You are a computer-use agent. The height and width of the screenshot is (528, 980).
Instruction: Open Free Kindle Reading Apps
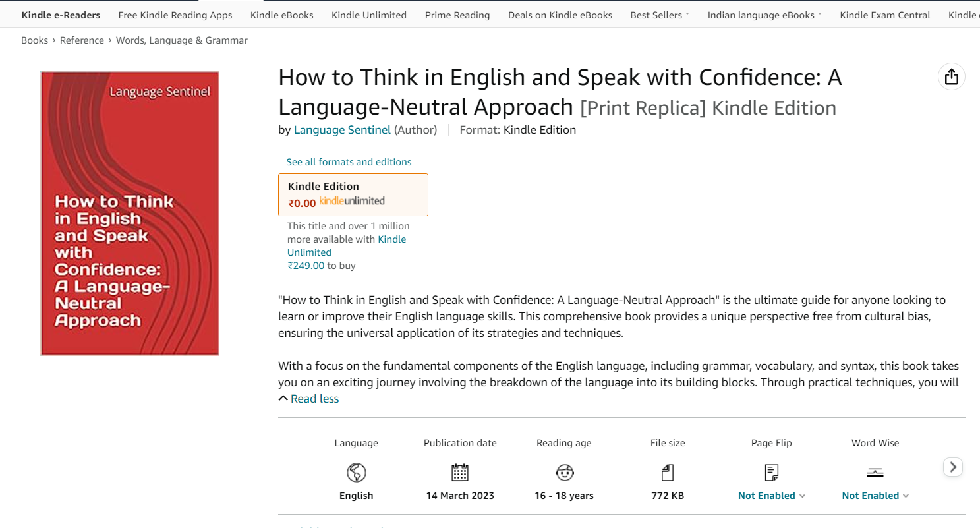pos(175,15)
